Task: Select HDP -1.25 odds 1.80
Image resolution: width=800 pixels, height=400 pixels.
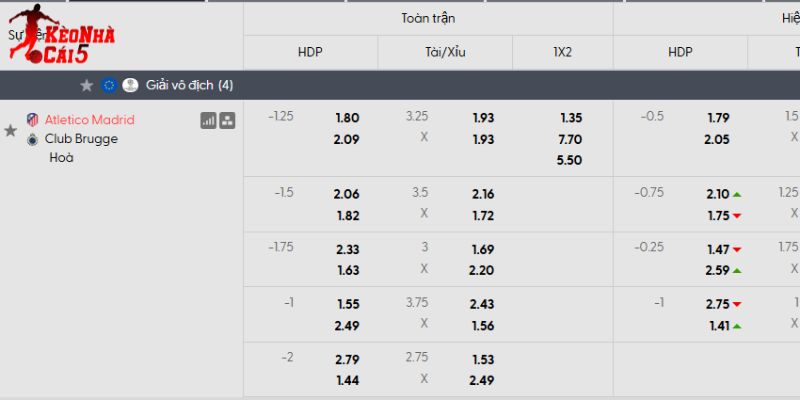Action: click(347, 118)
